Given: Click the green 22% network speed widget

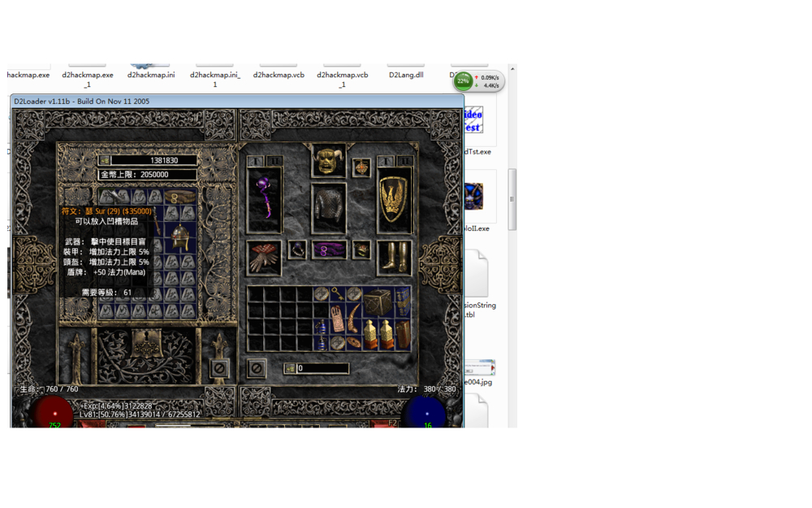Looking at the screenshot, I should coord(477,81).
